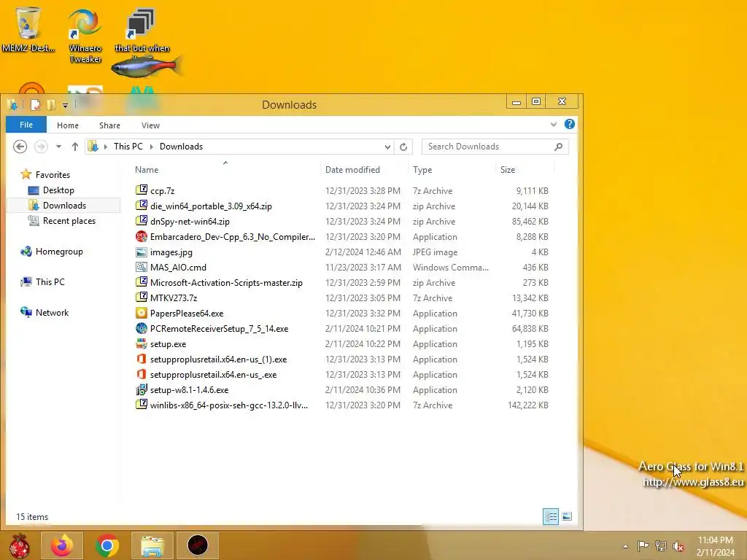Open the View ribbon tab
Screen dimensions: 747x560
(150, 125)
